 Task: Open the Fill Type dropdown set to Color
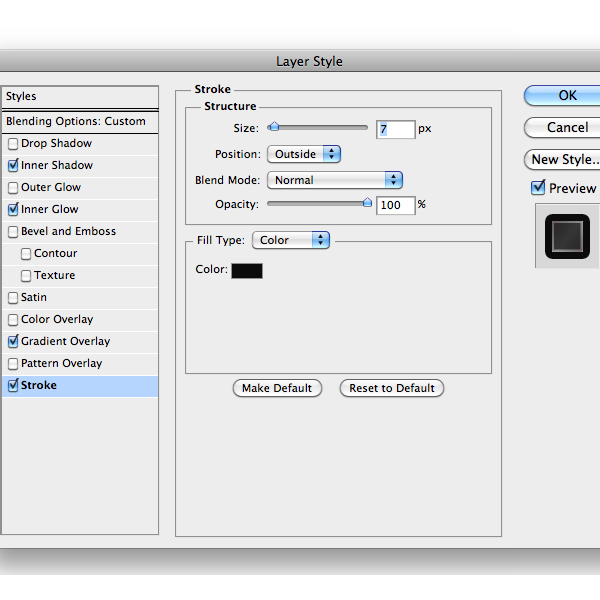click(x=291, y=240)
